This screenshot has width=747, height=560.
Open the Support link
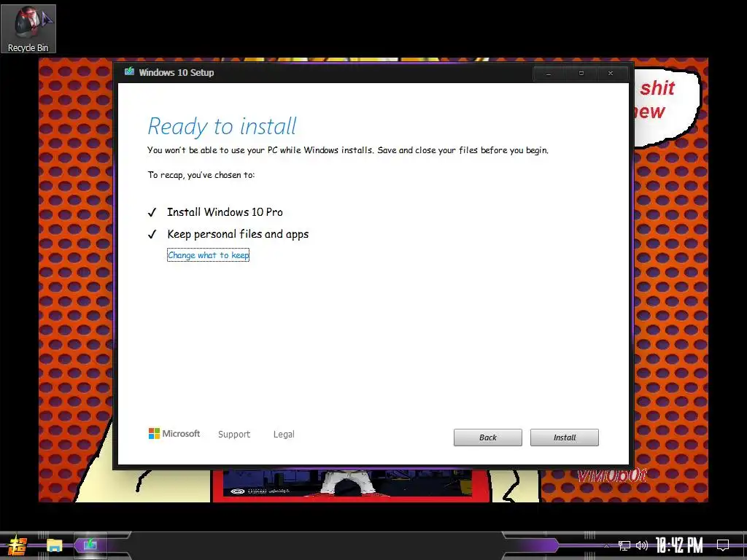click(234, 434)
